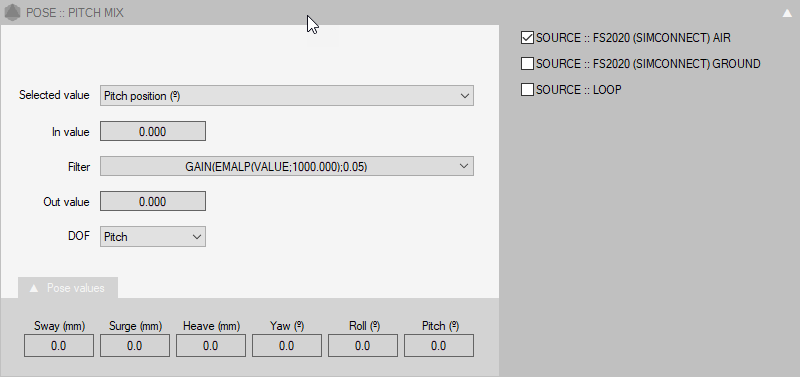Click the Out value field
The image size is (800, 377).
click(x=153, y=202)
